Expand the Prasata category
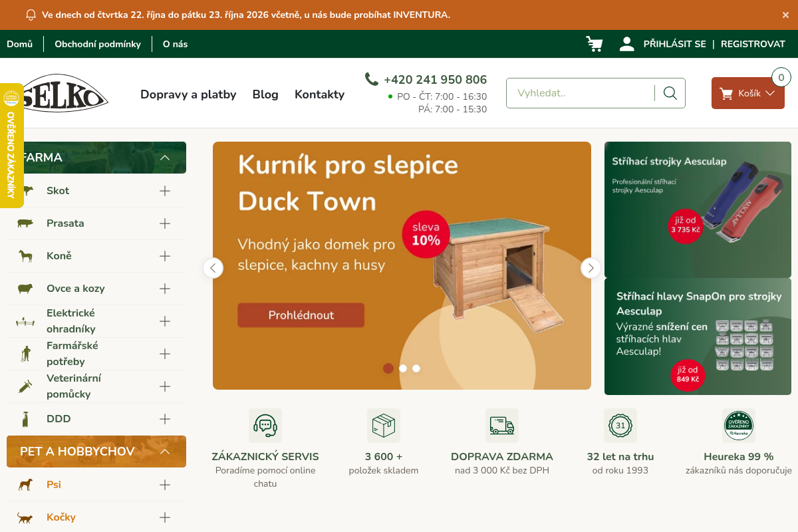 tap(165, 223)
